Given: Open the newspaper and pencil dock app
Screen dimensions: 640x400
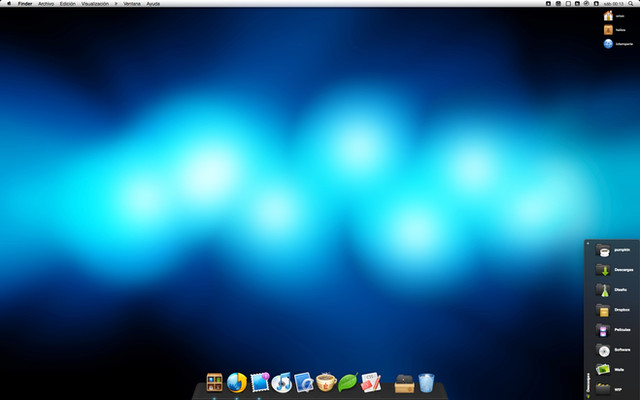Looking at the screenshot, I should click(371, 382).
